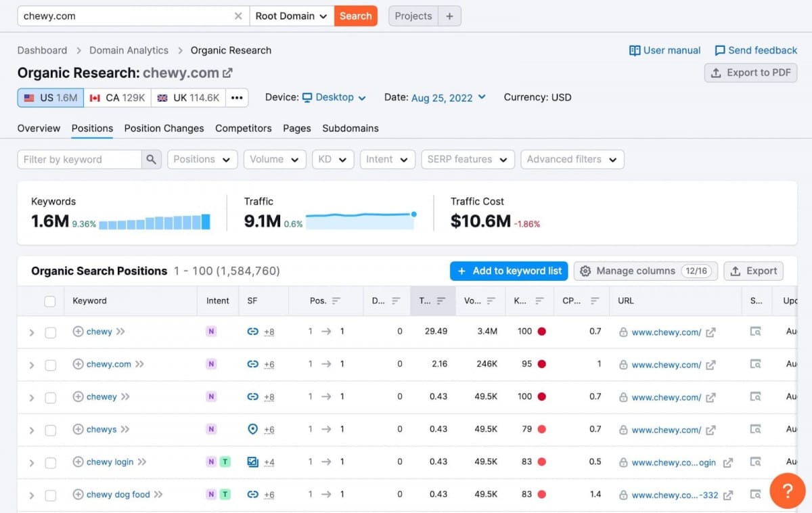Click the Export to PDF button
812x513 pixels.
click(750, 73)
